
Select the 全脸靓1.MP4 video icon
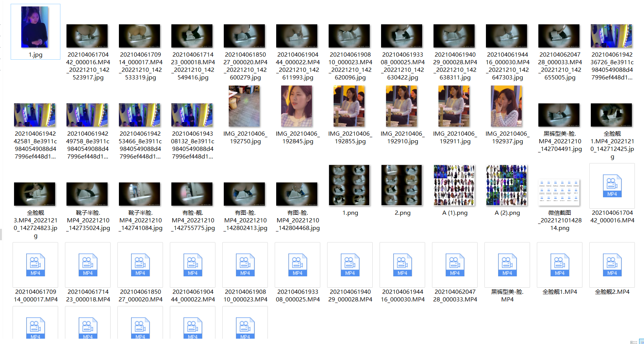point(559,265)
